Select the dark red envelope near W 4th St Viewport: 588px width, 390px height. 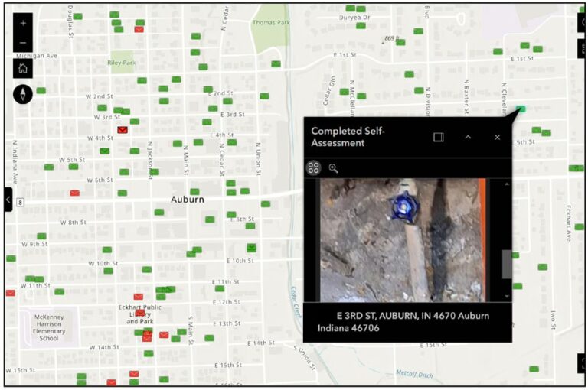(x=122, y=130)
